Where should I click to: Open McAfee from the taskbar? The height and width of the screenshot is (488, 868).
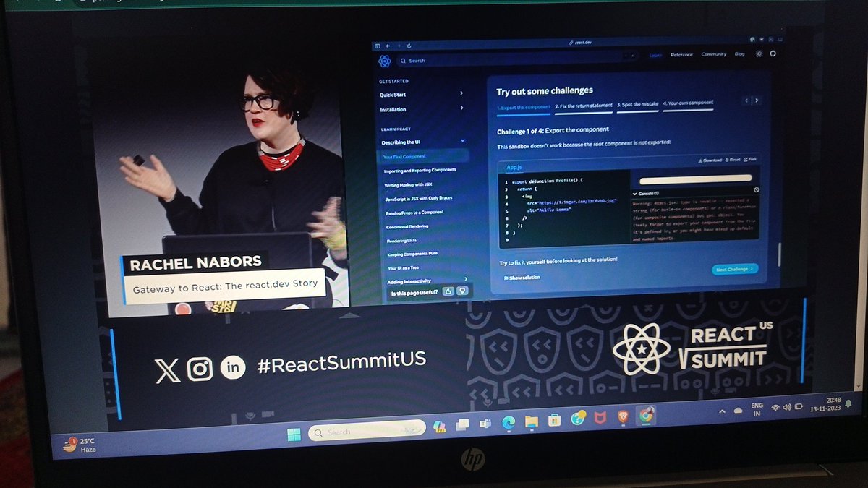pyautogui.click(x=600, y=416)
